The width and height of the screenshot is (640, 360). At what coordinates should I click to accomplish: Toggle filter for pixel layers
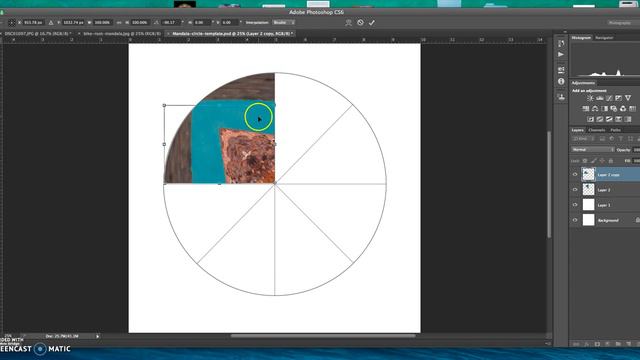pyautogui.click(x=602, y=139)
